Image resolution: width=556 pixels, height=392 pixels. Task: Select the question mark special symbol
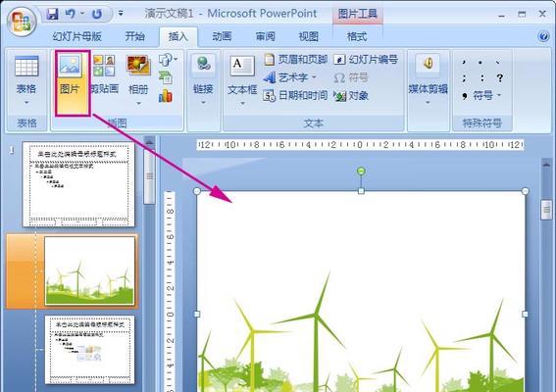[500, 77]
